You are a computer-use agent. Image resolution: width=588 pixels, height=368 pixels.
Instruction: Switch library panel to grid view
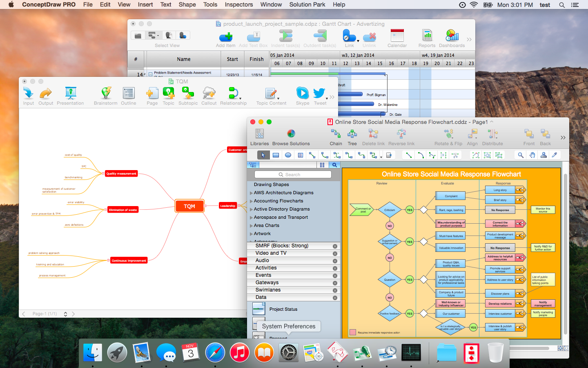click(x=322, y=165)
